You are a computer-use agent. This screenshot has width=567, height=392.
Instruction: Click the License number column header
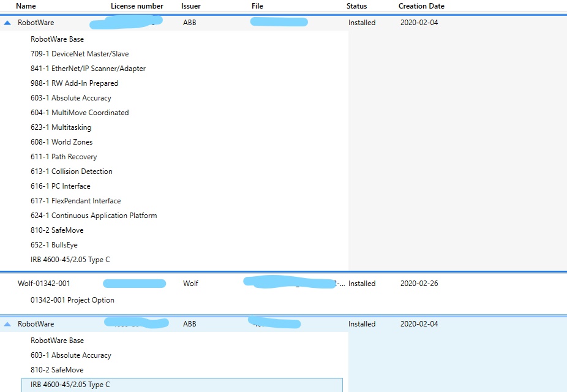137,6
